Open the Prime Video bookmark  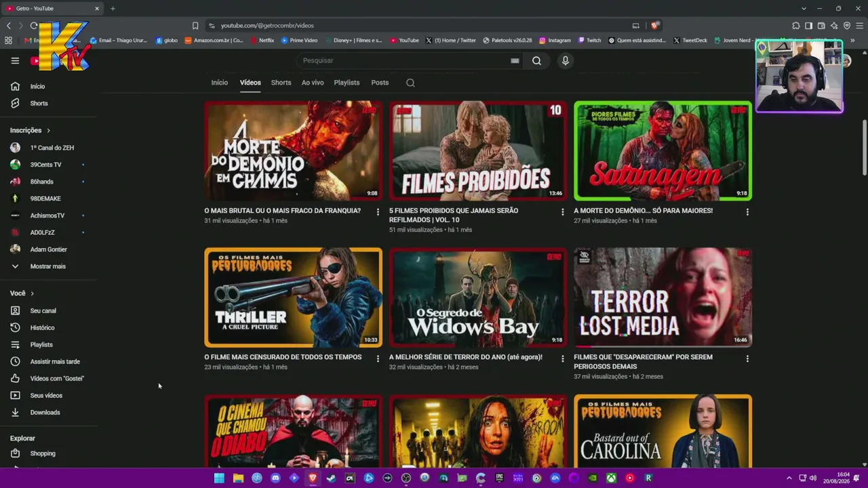[299, 41]
